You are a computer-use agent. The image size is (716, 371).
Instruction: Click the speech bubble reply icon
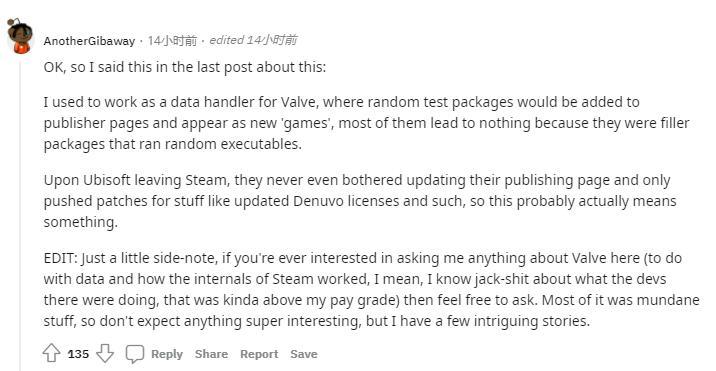135,354
